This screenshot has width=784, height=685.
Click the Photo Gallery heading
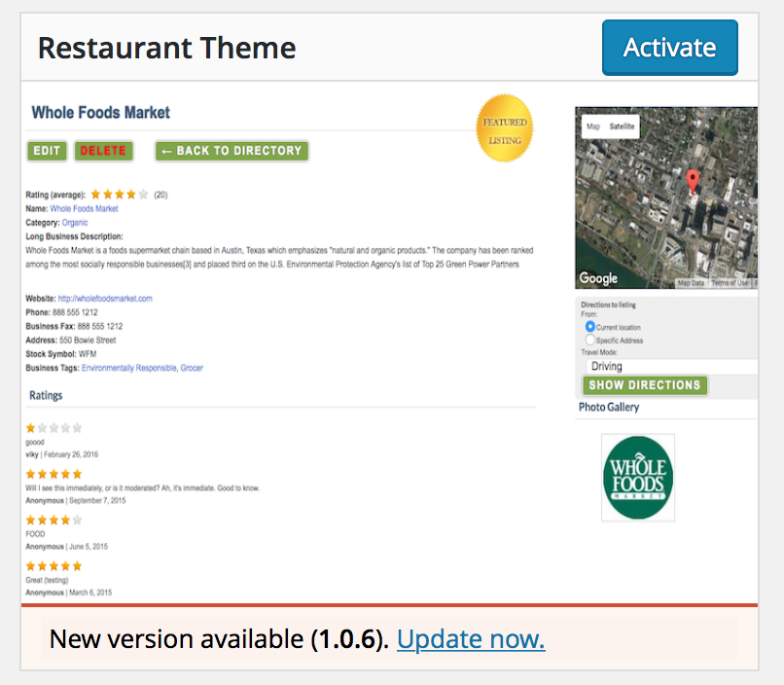tap(609, 407)
